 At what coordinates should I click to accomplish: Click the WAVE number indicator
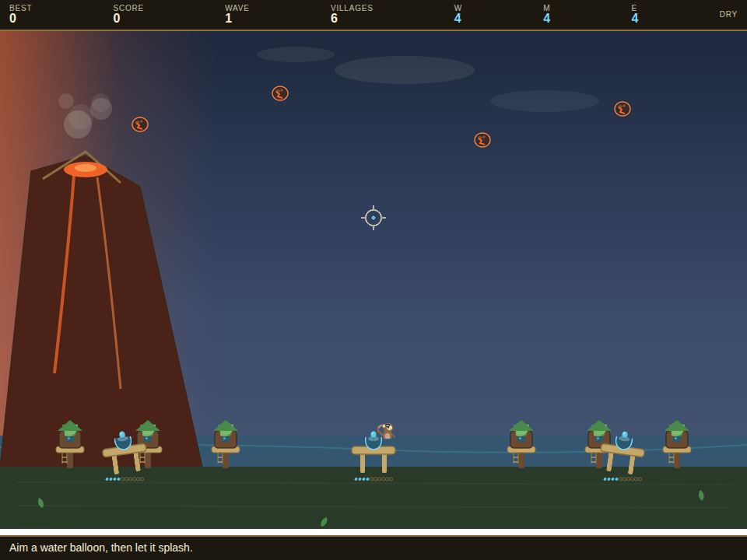point(237,14)
